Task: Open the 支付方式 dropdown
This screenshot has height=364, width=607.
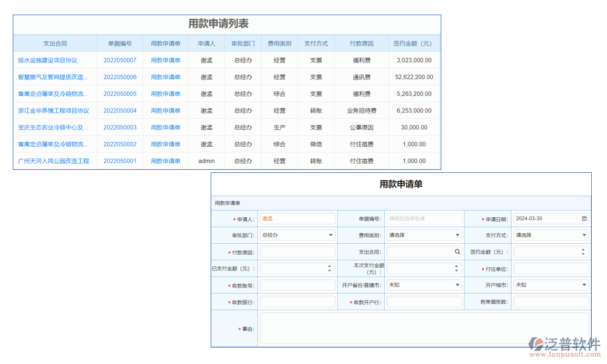Action: (x=583, y=235)
